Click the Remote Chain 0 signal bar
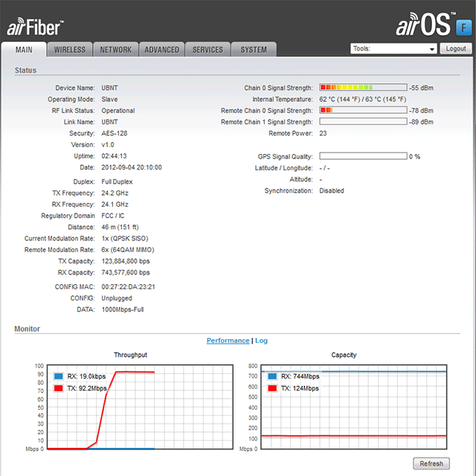The width and height of the screenshot is (476, 476). pos(363,111)
